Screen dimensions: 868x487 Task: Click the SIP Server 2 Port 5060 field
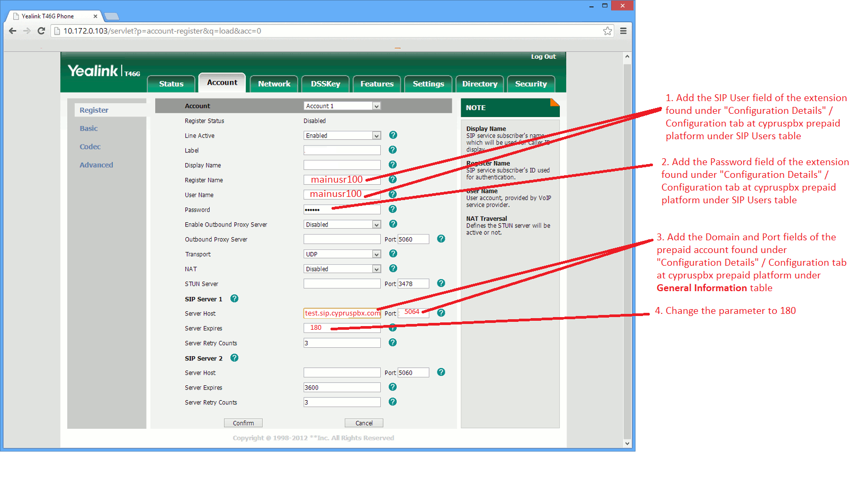tap(413, 373)
